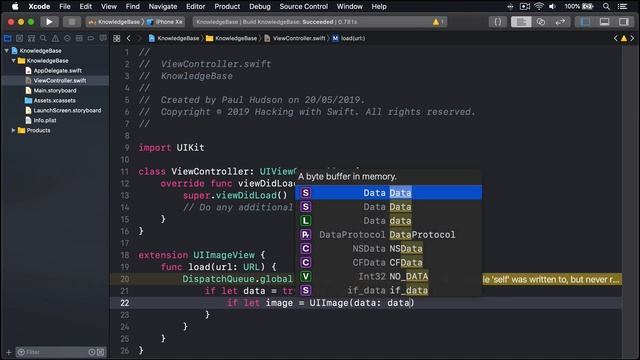This screenshot has height=360, width=640.
Task: Show the Symbol navigator
Action: tap(31, 38)
